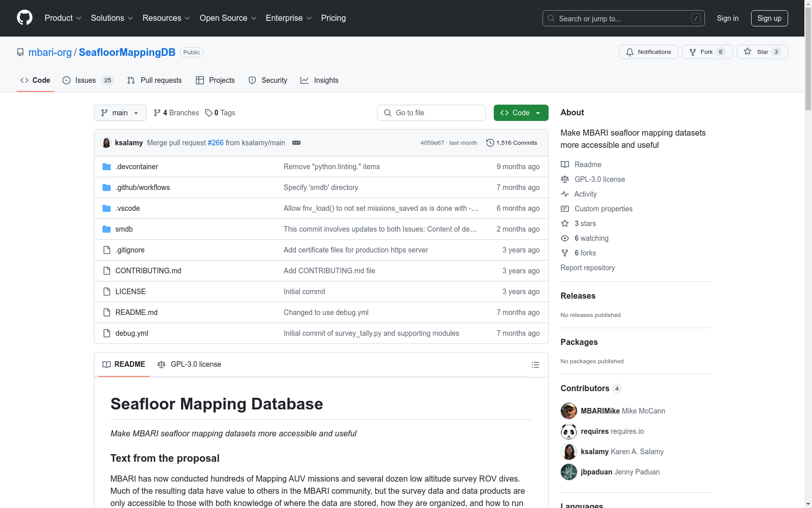Switch to the Projects tab
This screenshot has height=508, width=812.
tap(215, 80)
